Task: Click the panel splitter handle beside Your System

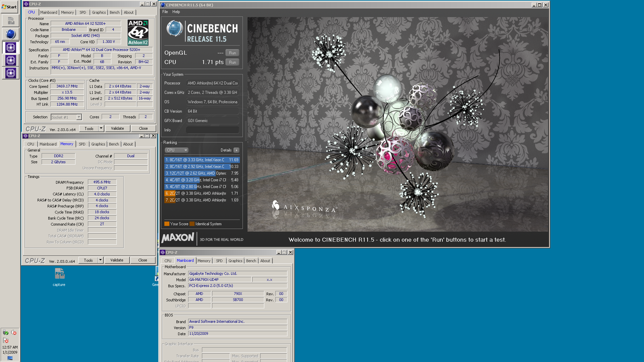Action: (x=246, y=131)
